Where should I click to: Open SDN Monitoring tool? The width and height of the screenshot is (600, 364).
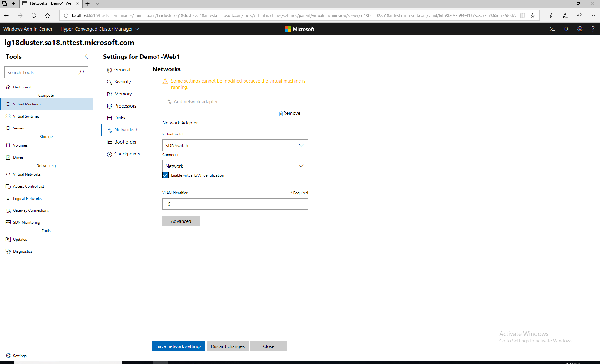pos(46,222)
